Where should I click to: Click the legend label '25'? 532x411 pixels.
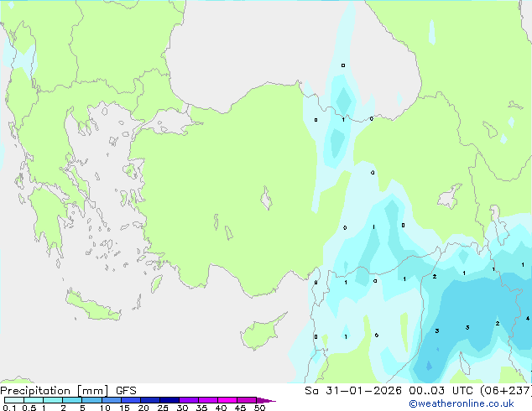(163, 408)
